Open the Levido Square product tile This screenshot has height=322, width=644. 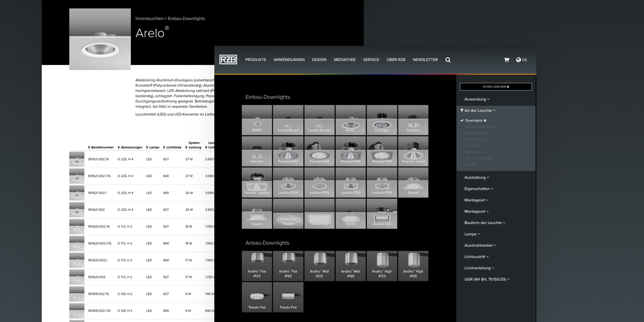(x=319, y=120)
